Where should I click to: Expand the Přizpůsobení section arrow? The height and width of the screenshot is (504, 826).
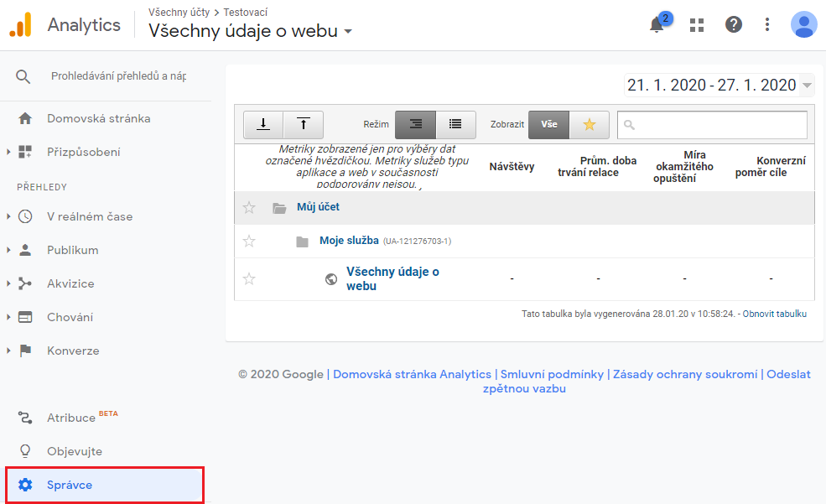pyautogui.click(x=8, y=152)
